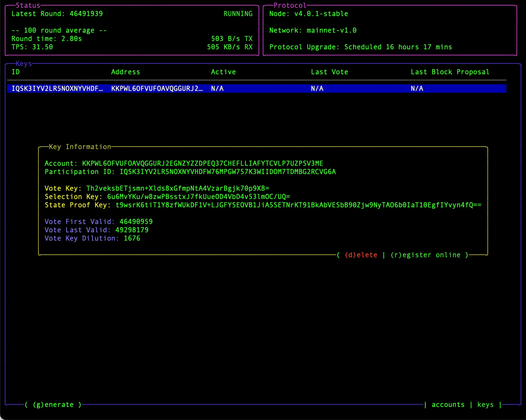Click the RUNNING status indicator
Viewport: 526px width, 420px height.
tap(238, 14)
